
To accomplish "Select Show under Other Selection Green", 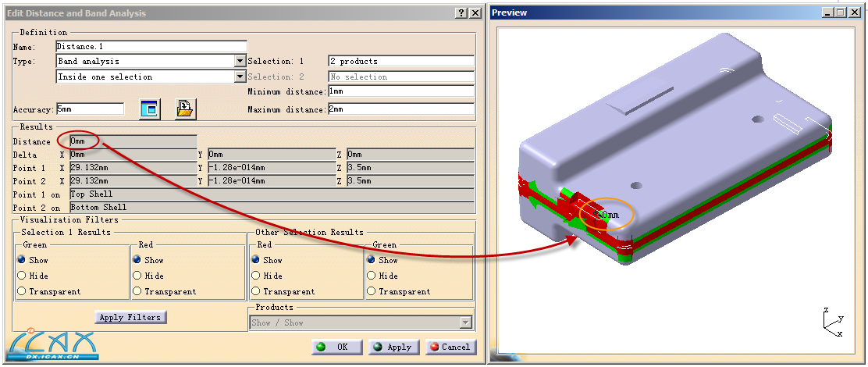I will click(x=372, y=259).
